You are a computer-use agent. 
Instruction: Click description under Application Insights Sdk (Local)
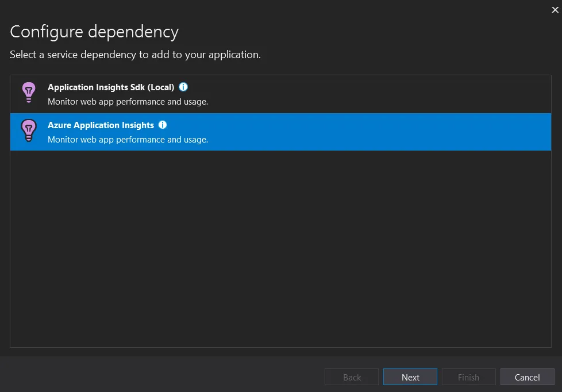click(x=128, y=102)
